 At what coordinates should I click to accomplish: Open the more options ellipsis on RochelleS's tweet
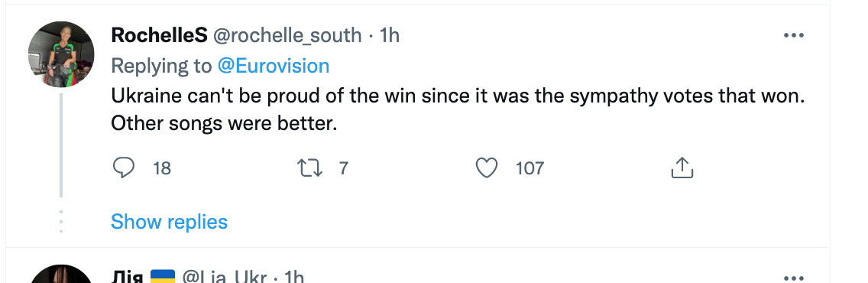tap(793, 35)
